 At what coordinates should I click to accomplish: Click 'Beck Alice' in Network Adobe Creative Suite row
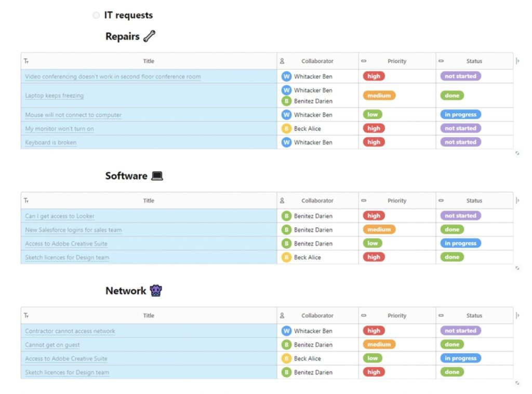(308, 359)
